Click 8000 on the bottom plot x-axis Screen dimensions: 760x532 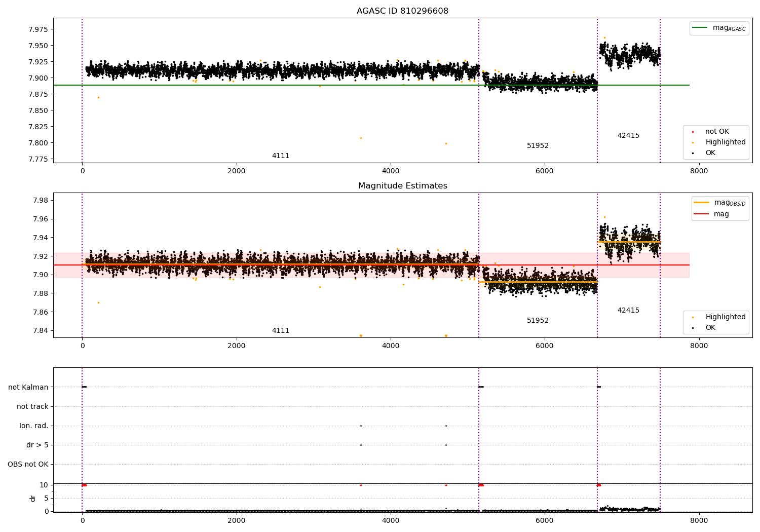pos(699,520)
